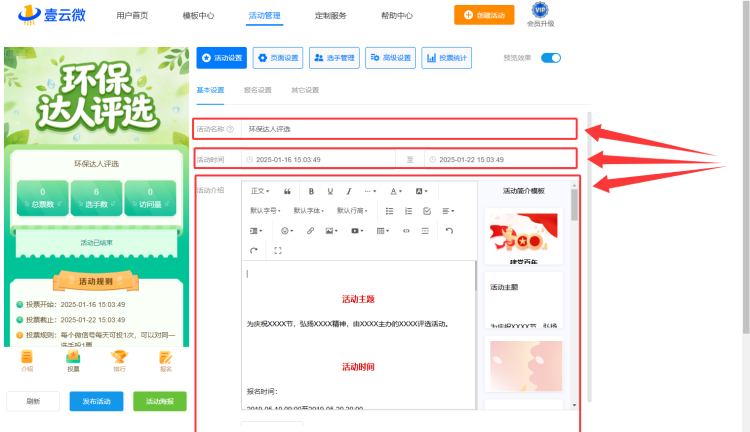
Task: Open the insert image dropdown
Action: tap(331, 231)
